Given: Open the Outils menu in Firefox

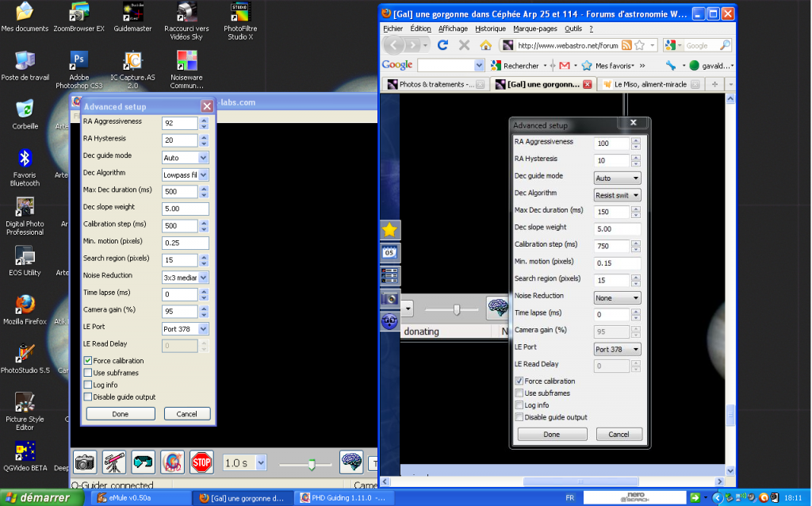Looking at the screenshot, I should (573, 29).
